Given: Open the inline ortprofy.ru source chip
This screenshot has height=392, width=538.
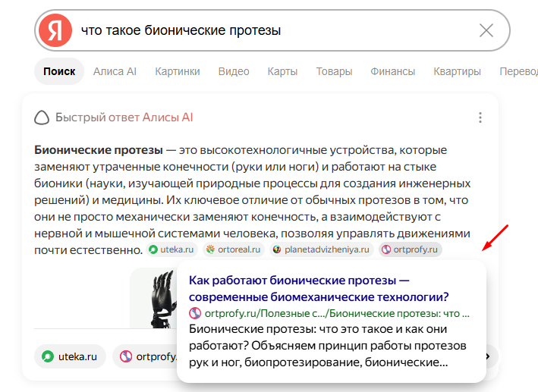Looking at the screenshot, I should (411, 249).
